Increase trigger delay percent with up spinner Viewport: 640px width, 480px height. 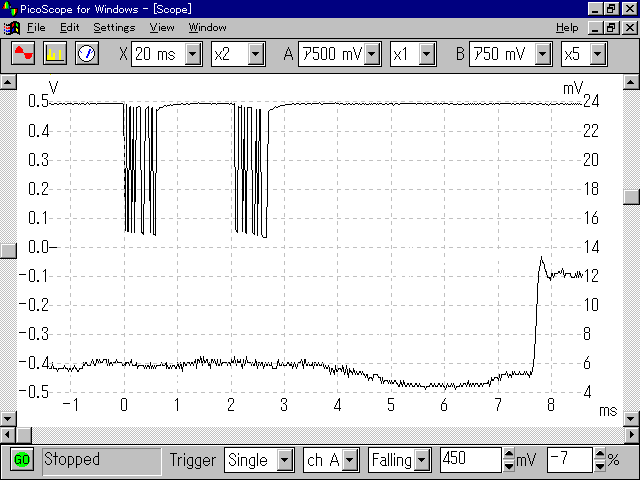(600, 454)
